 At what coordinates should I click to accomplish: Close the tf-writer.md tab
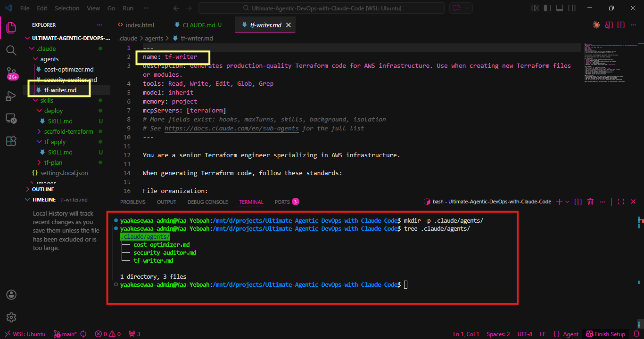tap(289, 25)
